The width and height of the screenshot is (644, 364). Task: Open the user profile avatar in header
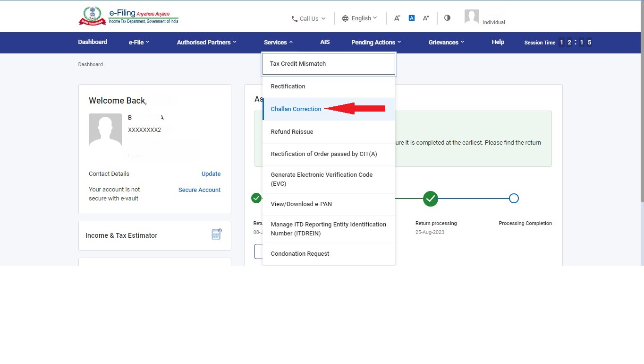(471, 17)
